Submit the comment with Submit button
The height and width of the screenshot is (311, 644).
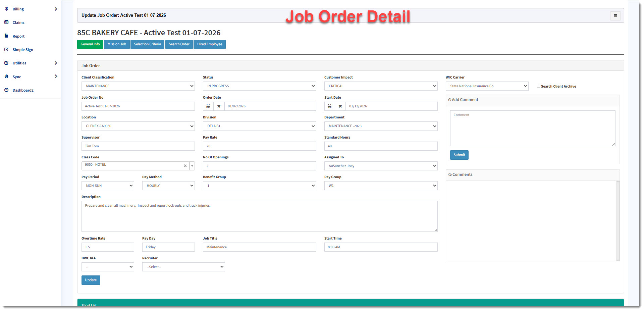pyautogui.click(x=459, y=155)
